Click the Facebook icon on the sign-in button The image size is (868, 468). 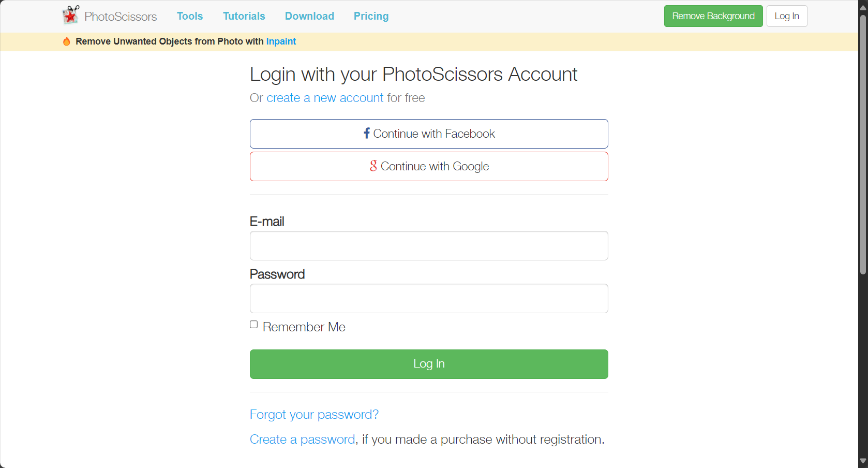tap(367, 133)
